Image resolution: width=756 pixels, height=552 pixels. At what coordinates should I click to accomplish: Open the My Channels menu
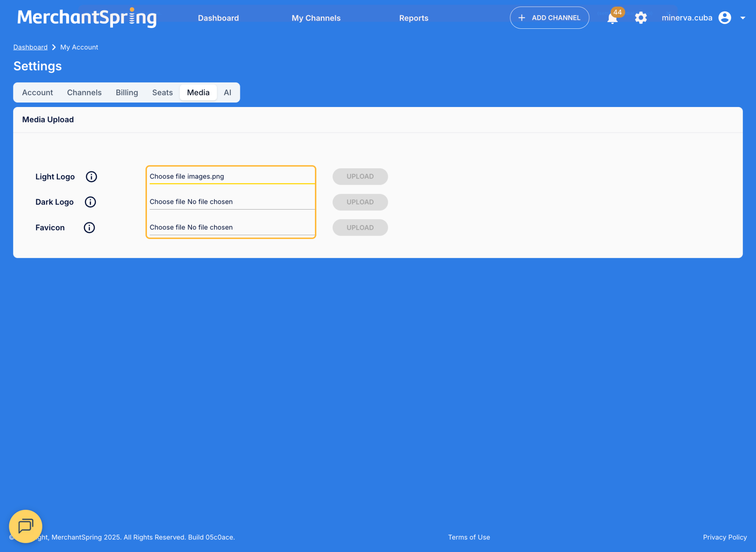(316, 18)
